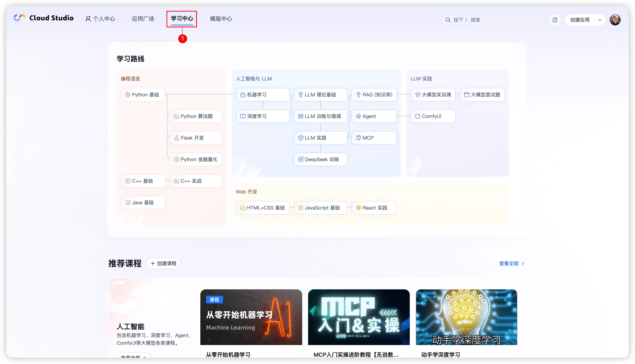Click the search magnifier icon
The width and height of the screenshot is (635, 364).
448,20
